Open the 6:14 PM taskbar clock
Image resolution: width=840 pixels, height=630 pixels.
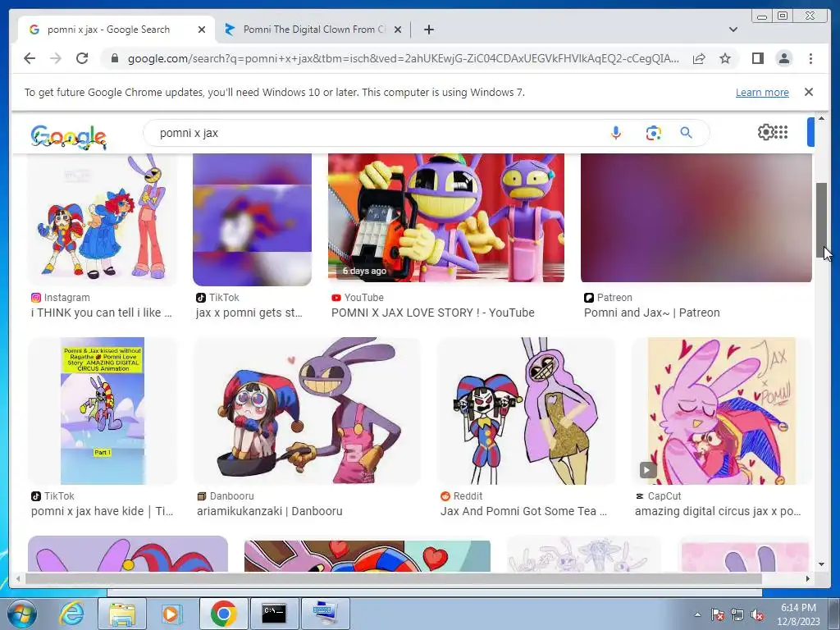[798, 614]
